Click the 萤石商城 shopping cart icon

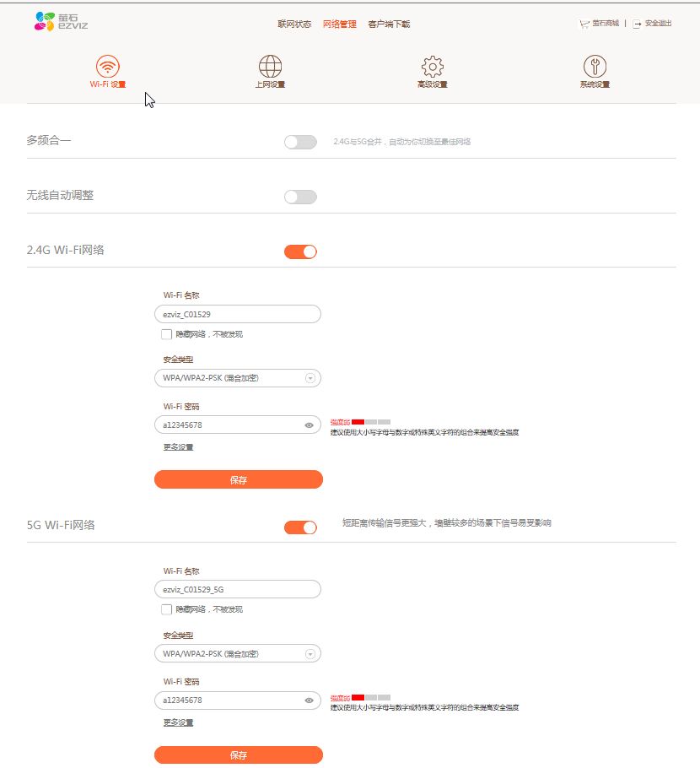584,24
